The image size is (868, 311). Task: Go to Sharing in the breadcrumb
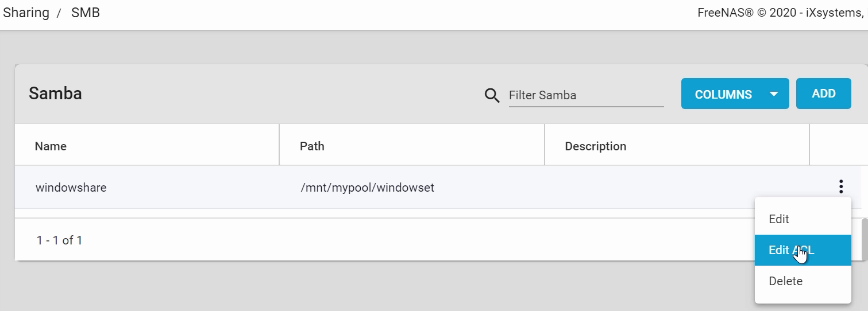(26, 13)
